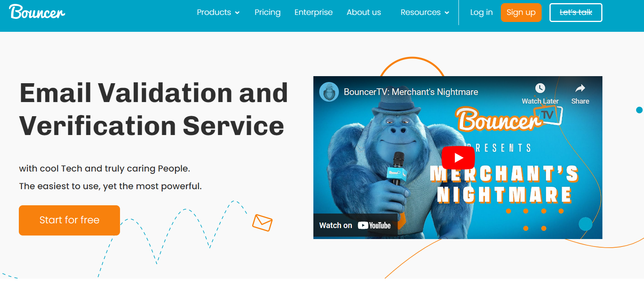Visit the About us page
This screenshot has height=283, width=644.
(364, 12)
